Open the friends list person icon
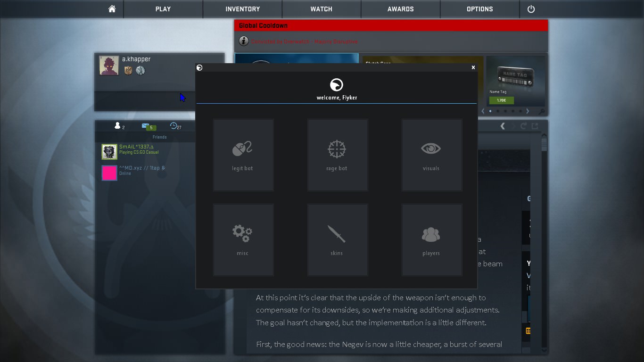This screenshot has width=644, height=362. coord(118,125)
